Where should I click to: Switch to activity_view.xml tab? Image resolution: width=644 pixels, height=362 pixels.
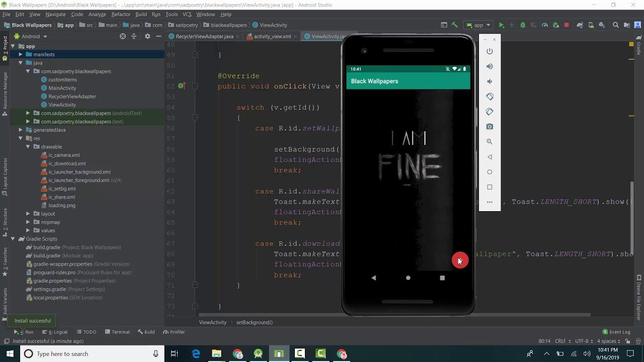[x=272, y=36]
